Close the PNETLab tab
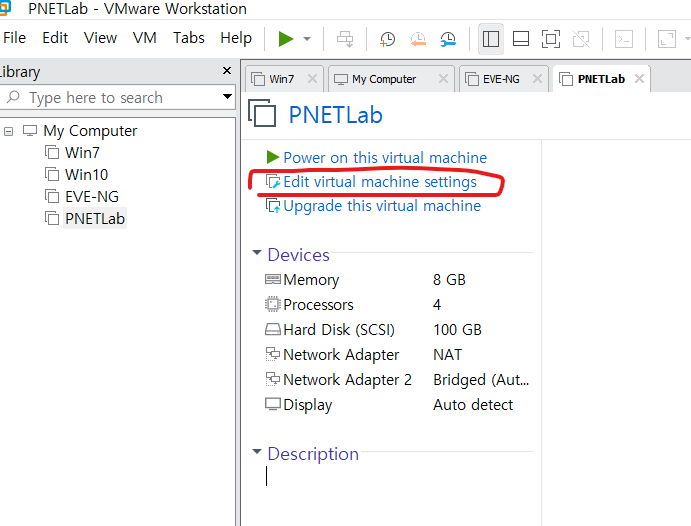The image size is (691, 526). (x=639, y=79)
